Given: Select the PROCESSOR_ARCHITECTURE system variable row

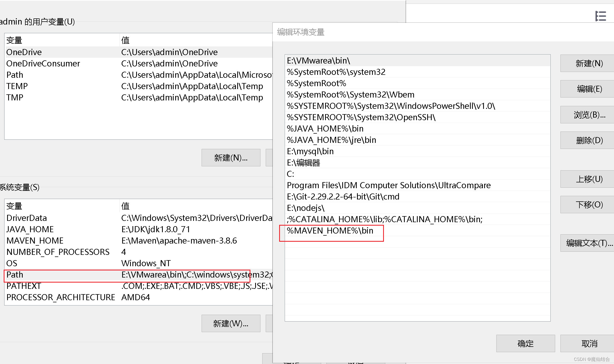Looking at the screenshot, I should click(x=139, y=297).
